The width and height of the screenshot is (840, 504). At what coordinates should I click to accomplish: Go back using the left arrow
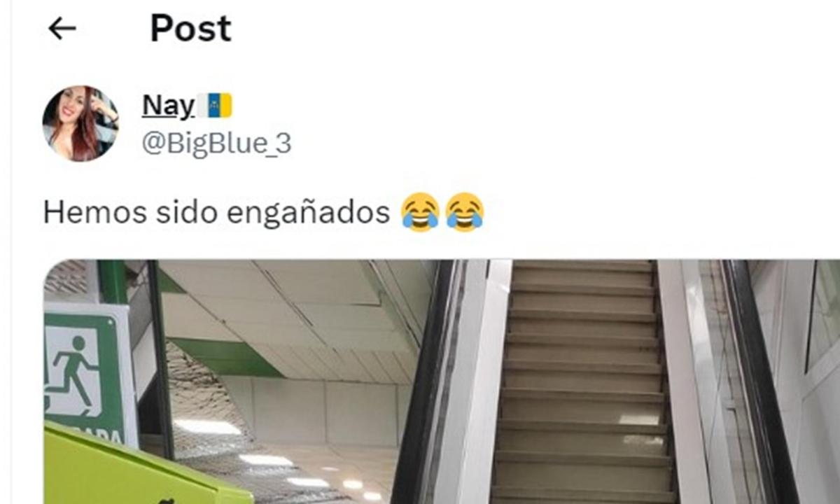(x=62, y=29)
